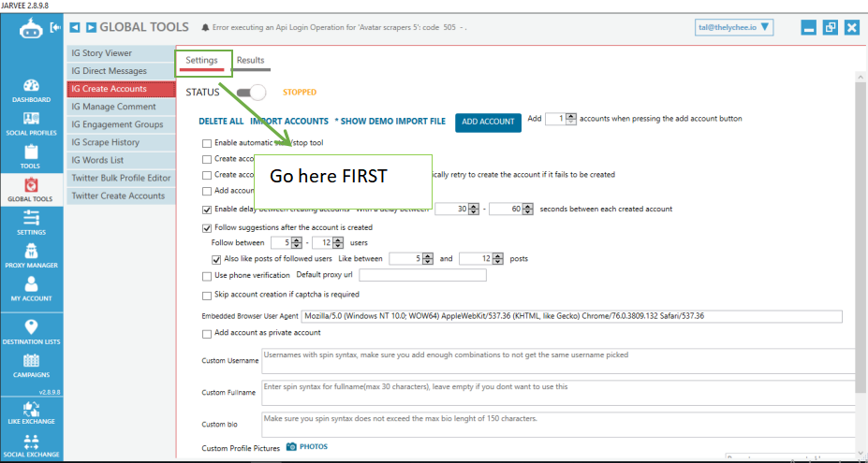Go back with the left arrow button
This screenshot has width=868, height=463.
75,27
